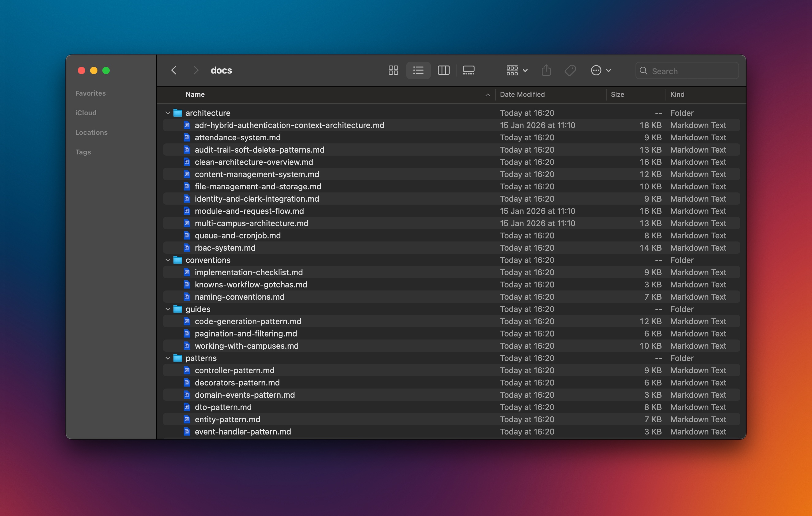This screenshot has width=812, height=516.
Task: Click the Search field
Action: pyautogui.click(x=687, y=71)
